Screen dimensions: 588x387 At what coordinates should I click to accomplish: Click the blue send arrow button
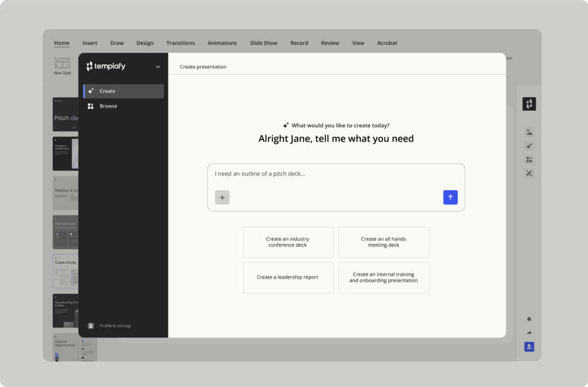[x=450, y=197]
